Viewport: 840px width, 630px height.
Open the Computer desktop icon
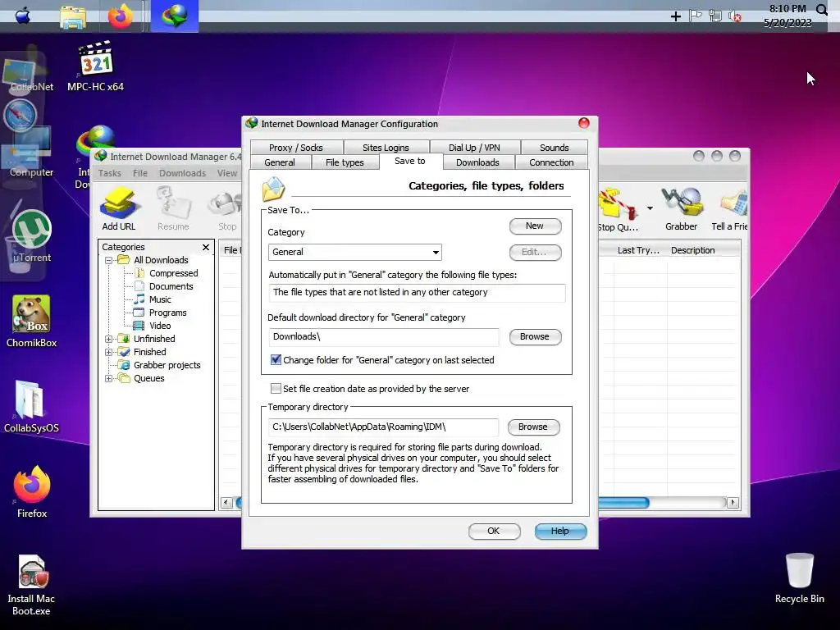31,153
